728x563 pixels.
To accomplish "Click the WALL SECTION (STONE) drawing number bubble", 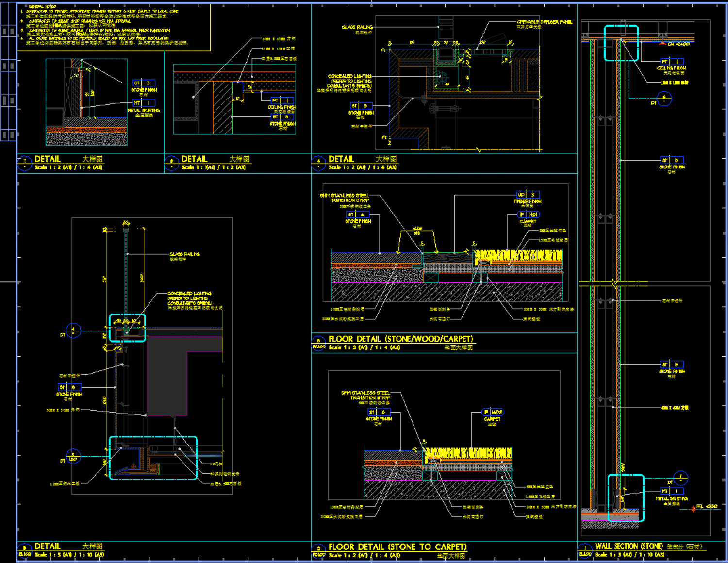I will pos(585,550).
